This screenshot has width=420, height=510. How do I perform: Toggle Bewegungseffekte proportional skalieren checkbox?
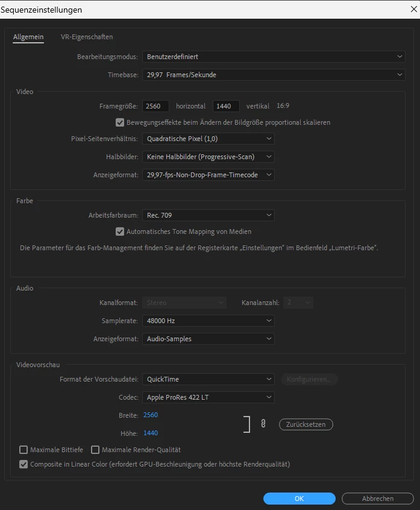click(120, 122)
